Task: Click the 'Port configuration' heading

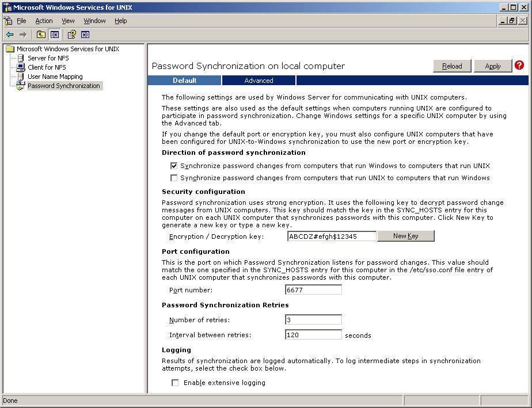Action: pyautogui.click(x=195, y=251)
